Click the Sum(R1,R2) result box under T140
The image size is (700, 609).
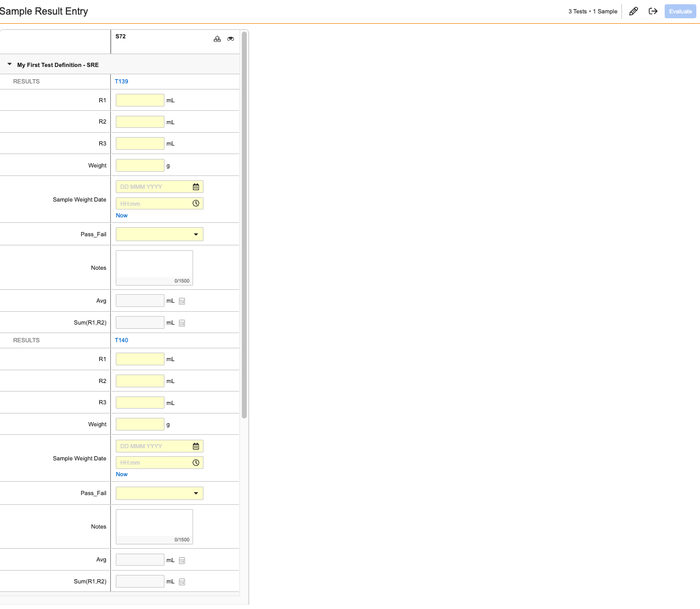140,582
